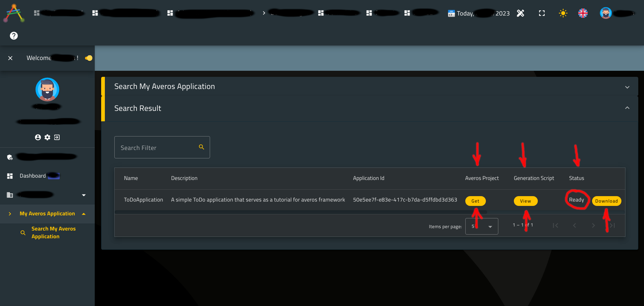Open the Today calendar date icon

[451, 13]
